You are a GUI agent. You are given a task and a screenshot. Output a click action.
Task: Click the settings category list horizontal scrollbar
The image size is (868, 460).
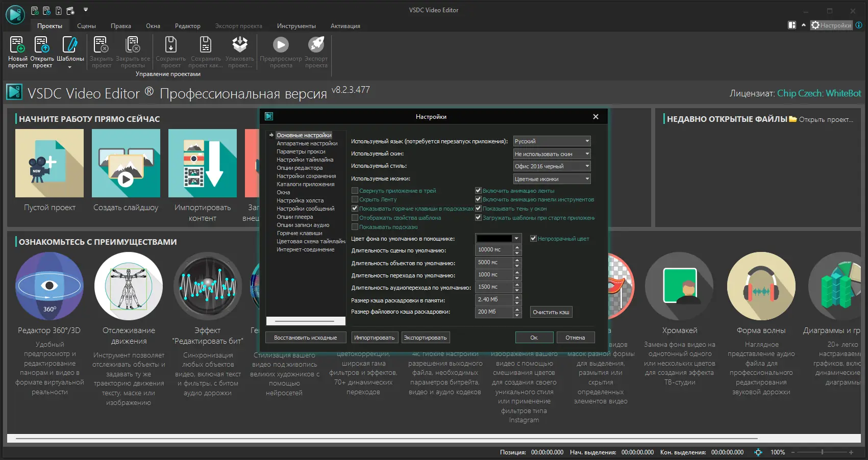(305, 321)
